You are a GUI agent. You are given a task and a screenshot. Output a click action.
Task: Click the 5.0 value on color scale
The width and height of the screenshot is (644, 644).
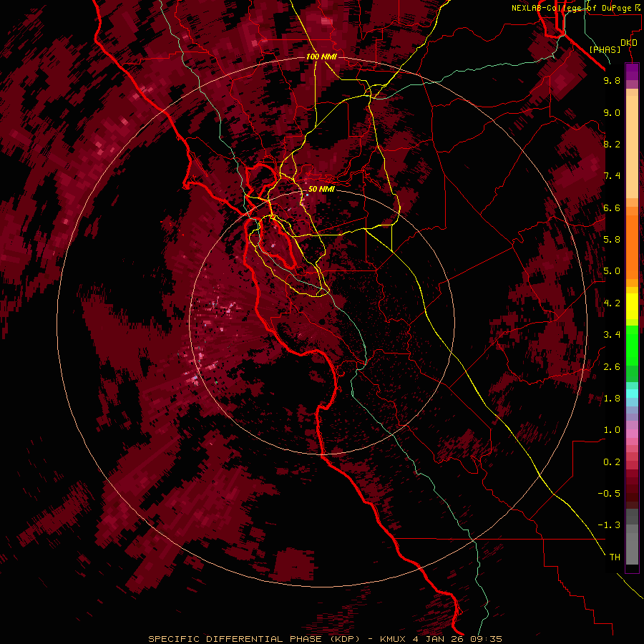(x=612, y=271)
